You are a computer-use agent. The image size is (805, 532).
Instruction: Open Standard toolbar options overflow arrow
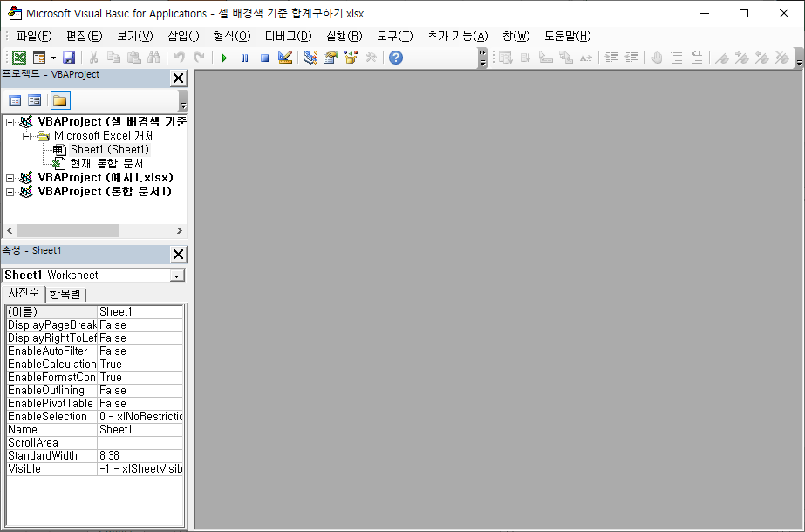(482, 58)
